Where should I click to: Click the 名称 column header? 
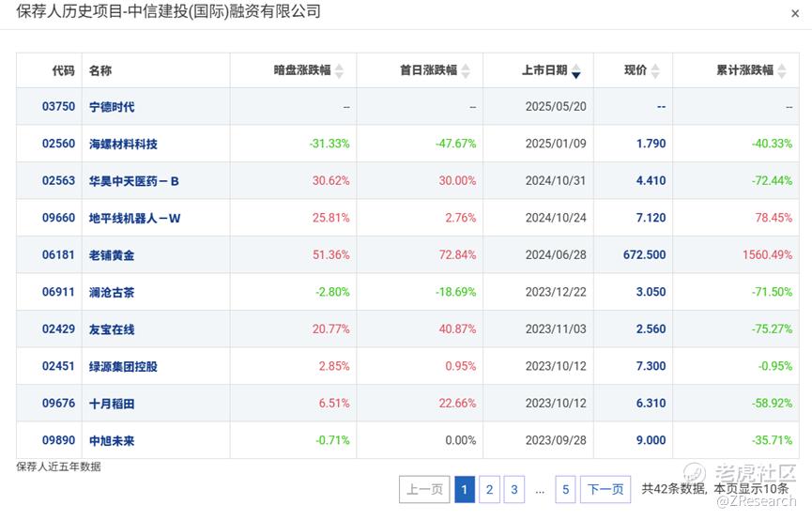[x=100, y=70]
